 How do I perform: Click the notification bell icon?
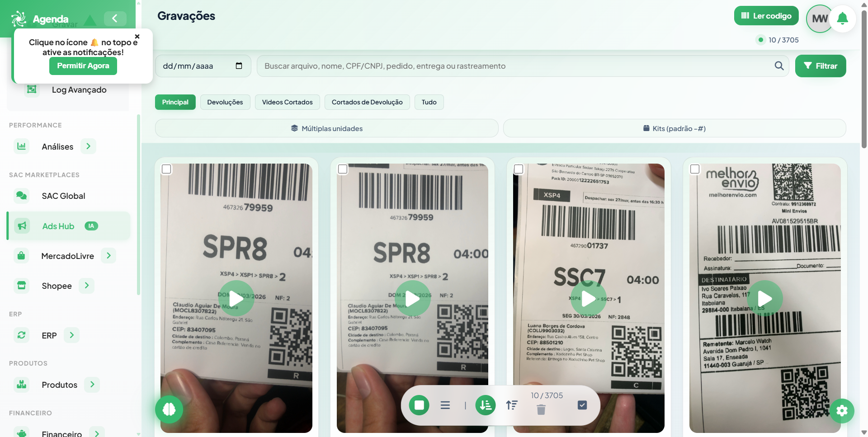(x=842, y=19)
